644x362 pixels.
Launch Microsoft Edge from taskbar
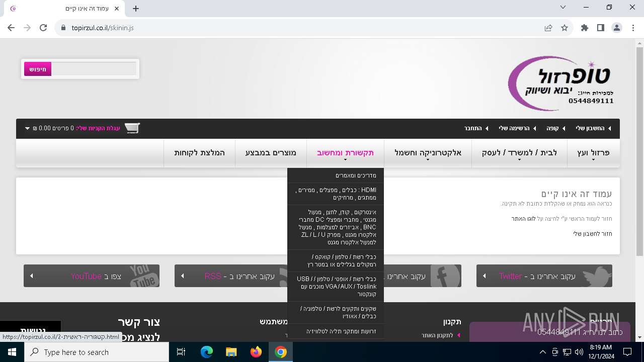[x=207, y=352]
